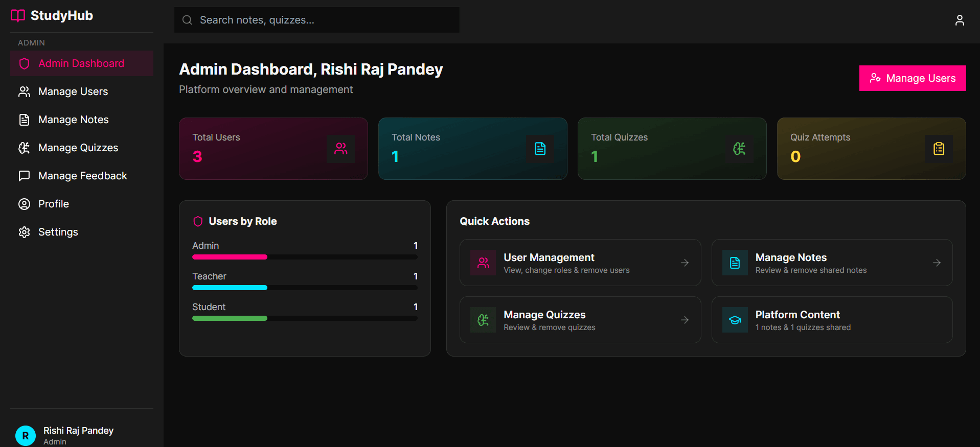Open the Platform Content quick action title
The image size is (980, 447).
797,315
